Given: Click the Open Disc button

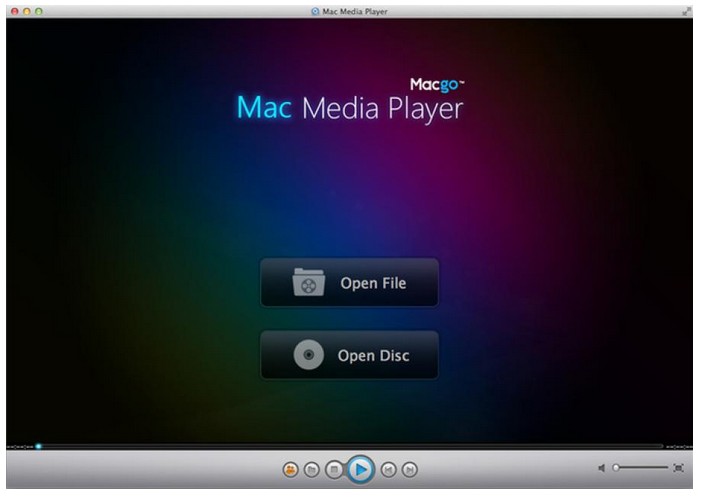Looking at the screenshot, I should pyautogui.click(x=349, y=355).
